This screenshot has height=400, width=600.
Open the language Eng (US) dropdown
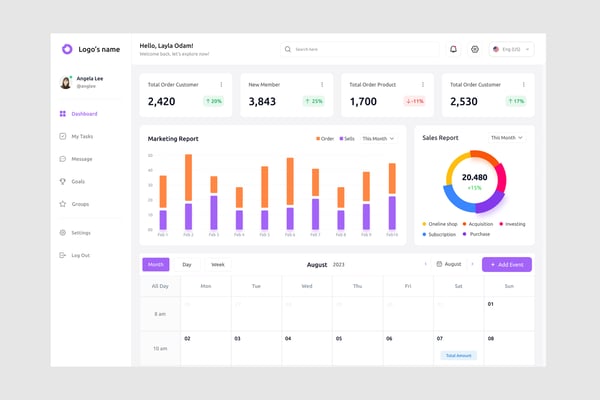512,49
